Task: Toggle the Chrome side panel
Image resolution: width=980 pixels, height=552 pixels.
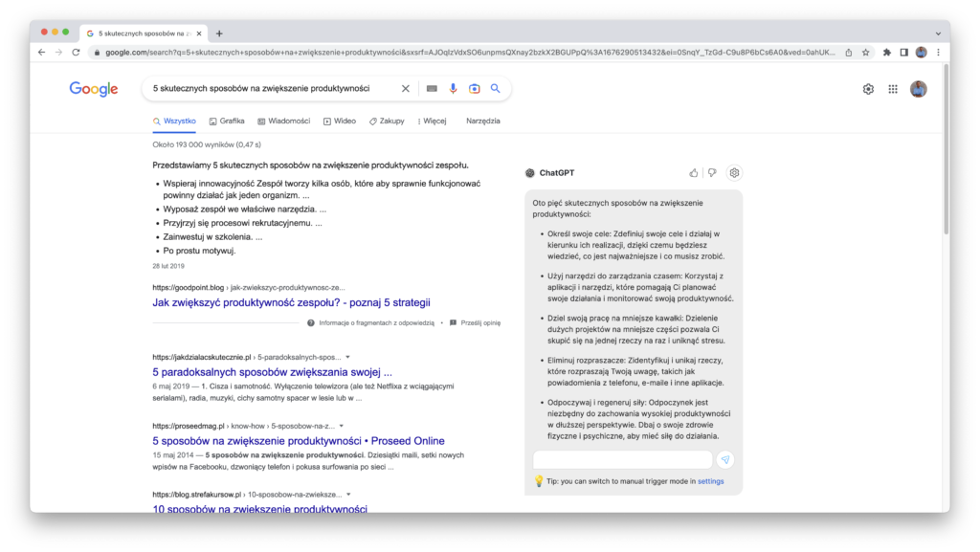Action: tap(903, 53)
